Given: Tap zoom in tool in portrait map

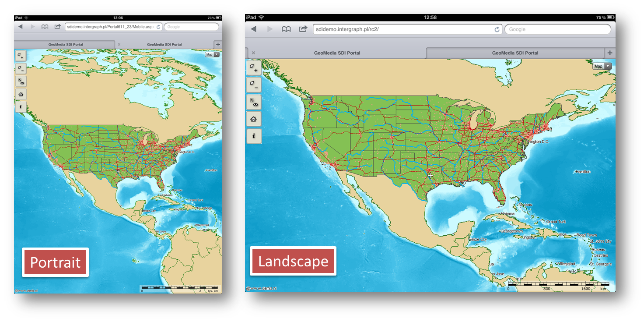Looking at the screenshot, I should pos(21,56).
